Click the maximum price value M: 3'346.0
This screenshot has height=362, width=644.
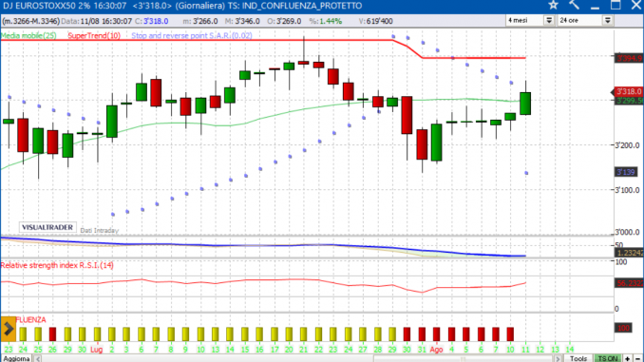pos(242,21)
